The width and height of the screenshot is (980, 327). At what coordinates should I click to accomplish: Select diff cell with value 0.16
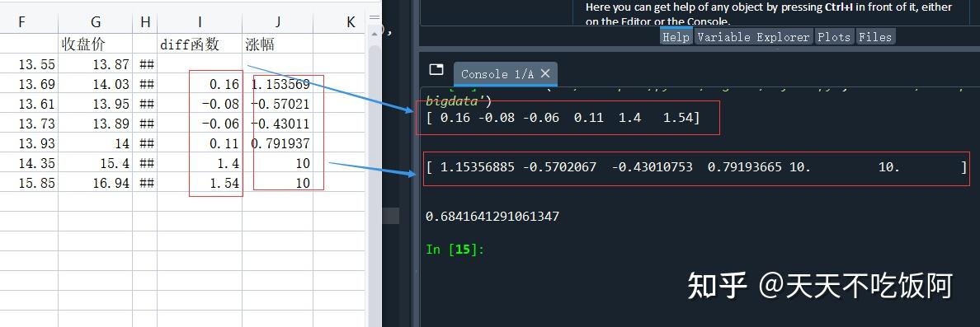[x=200, y=84]
